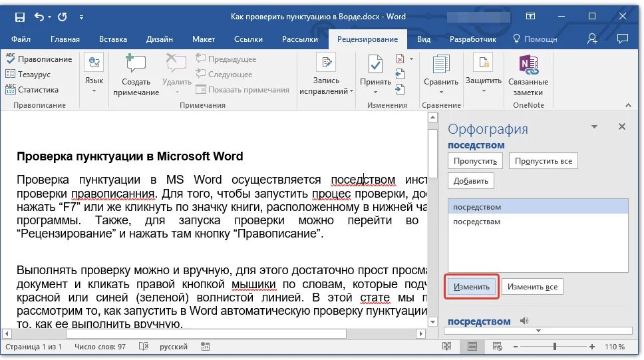Click the Пропустить button
644x360 pixels.
click(x=475, y=161)
